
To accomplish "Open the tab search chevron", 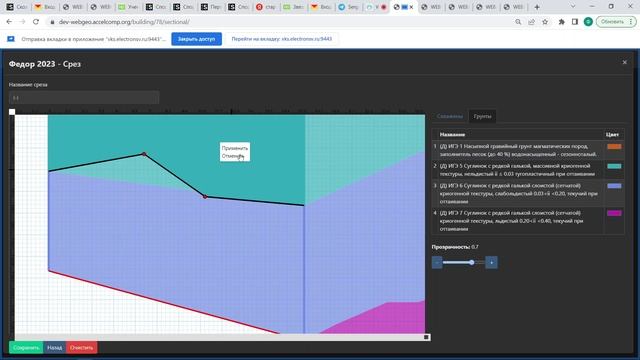I will [x=573, y=7].
